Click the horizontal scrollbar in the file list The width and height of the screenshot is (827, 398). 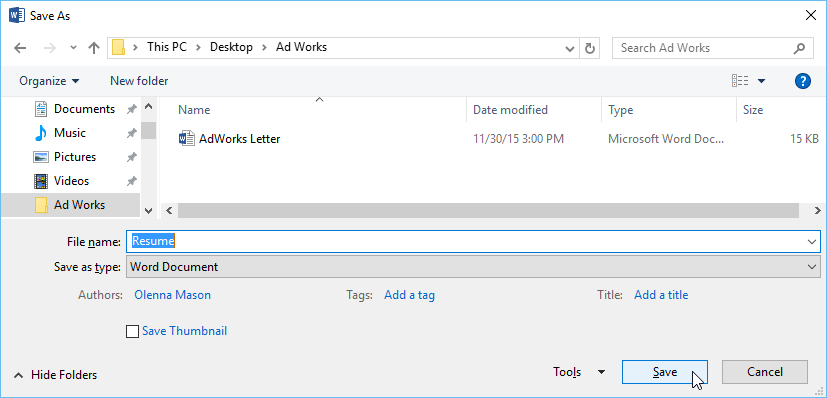pyautogui.click(x=488, y=210)
